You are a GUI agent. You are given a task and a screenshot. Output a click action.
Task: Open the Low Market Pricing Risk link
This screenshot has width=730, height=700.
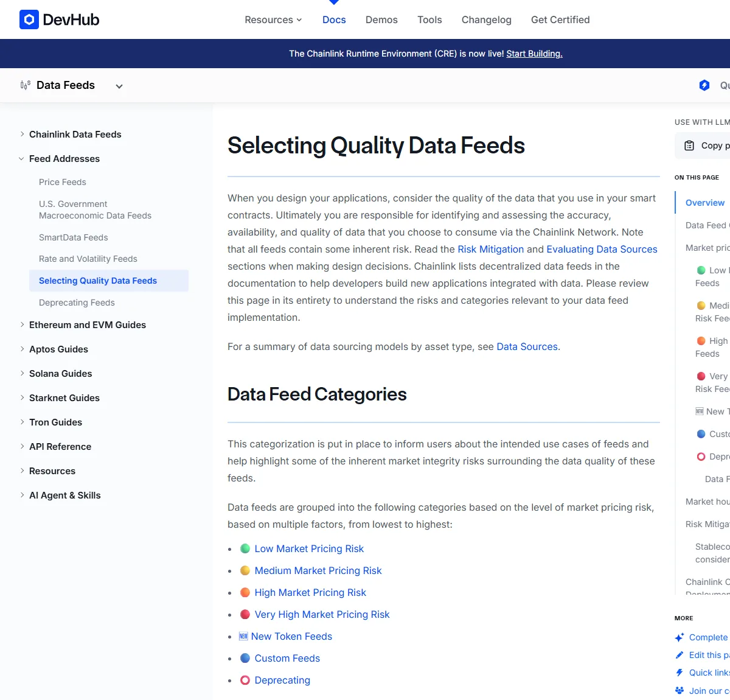coord(309,548)
